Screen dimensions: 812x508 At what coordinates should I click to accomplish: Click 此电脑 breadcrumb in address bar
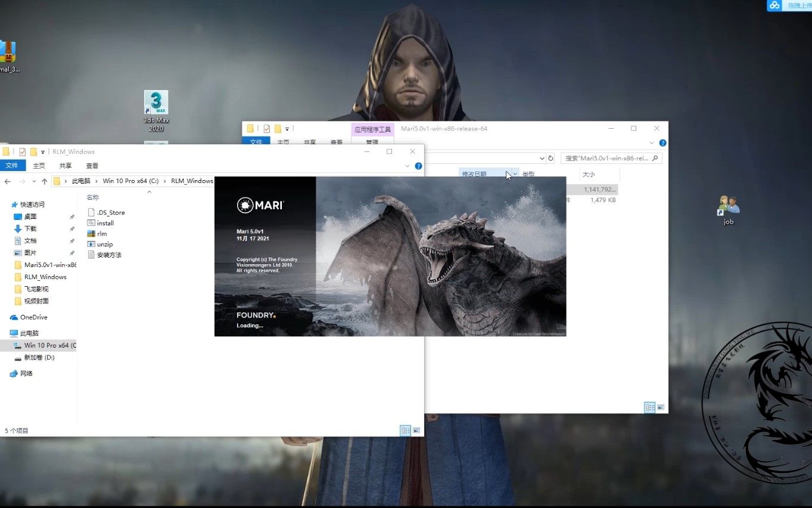[81, 181]
